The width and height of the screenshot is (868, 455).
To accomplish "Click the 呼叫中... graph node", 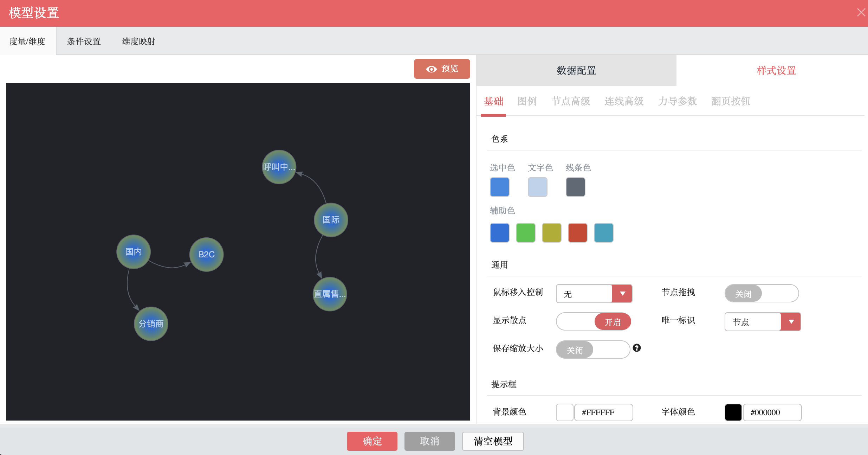I will coord(279,167).
